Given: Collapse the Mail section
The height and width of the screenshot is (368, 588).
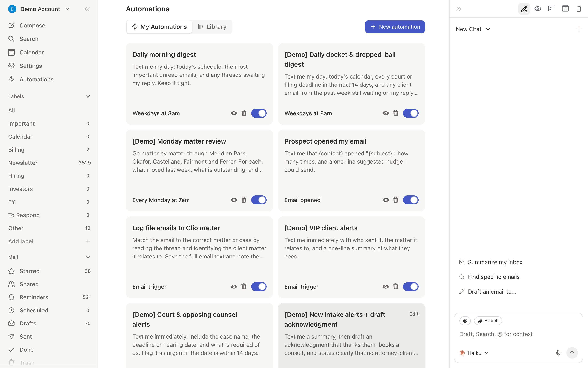Looking at the screenshot, I should coord(88,257).
